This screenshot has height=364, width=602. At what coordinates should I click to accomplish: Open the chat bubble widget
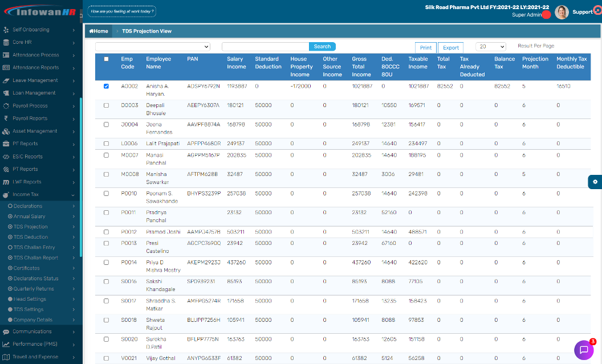point(584,350)
